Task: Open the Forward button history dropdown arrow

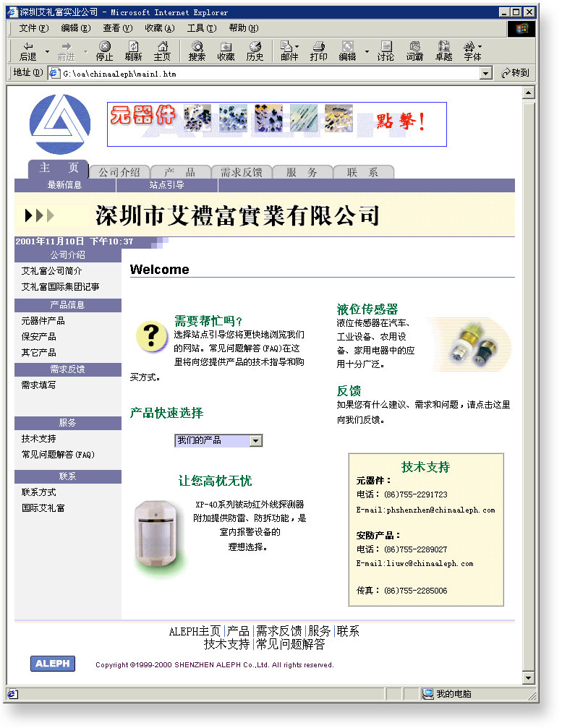Action: [x=86, y=51]
